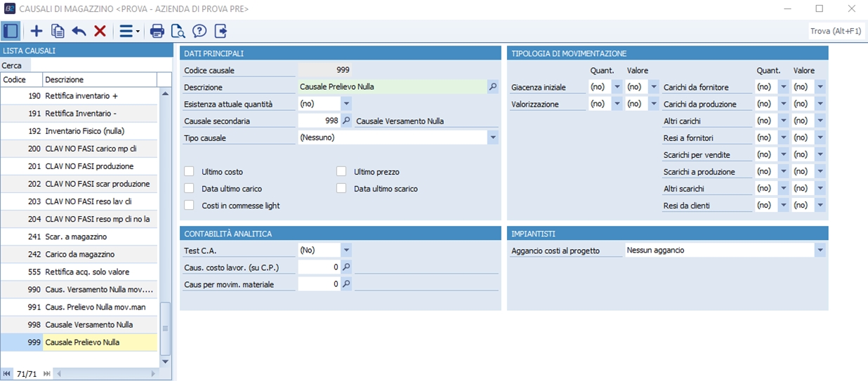Select row 991 Caus. Prelievo Nulla mov.man

point(79,307)
